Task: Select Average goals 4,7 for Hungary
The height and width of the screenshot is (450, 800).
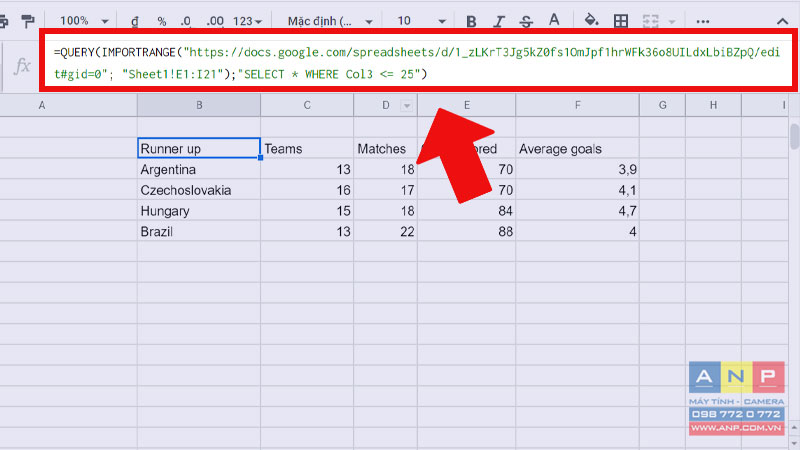Action: pyautogui.click(x=578, y=211)
